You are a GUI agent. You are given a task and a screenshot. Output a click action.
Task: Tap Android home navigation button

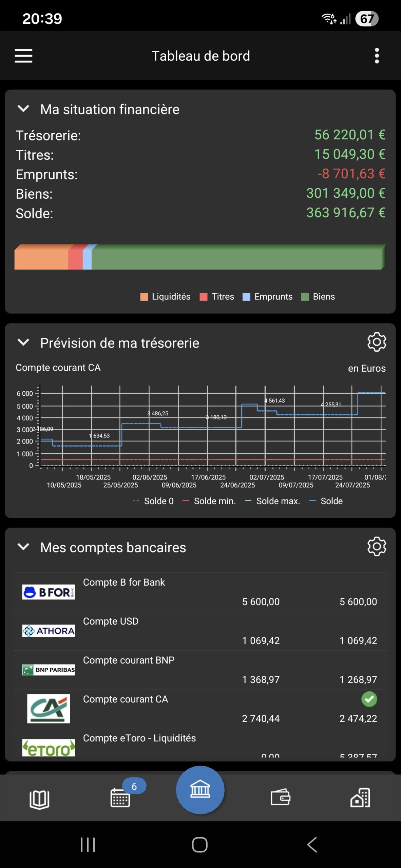200,845
